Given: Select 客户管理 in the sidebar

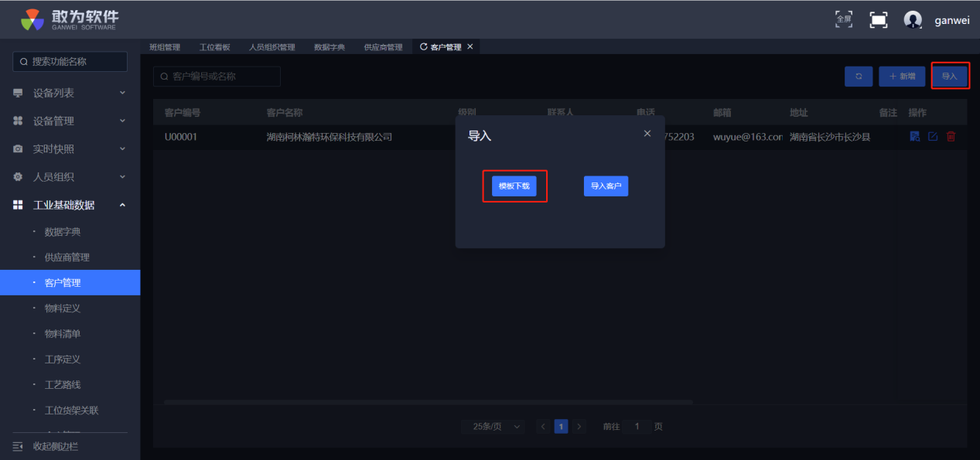Looking at the screenshot, I should 70,283.
